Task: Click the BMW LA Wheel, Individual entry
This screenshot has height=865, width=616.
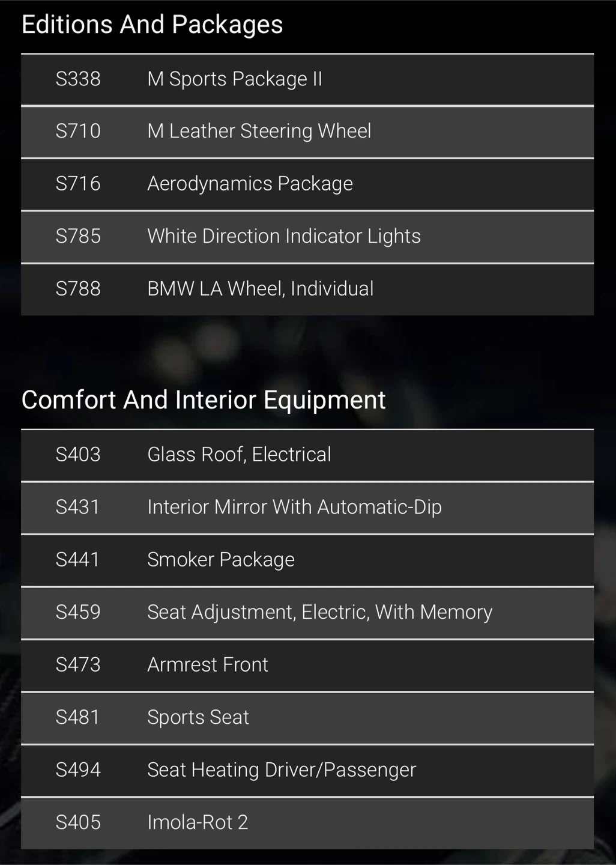Action: coord(260,289)
